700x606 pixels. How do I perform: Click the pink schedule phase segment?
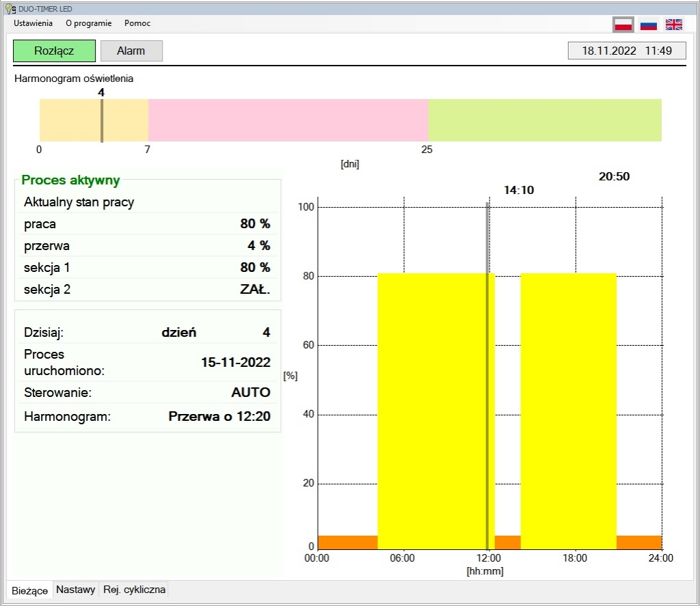[288, 120]
